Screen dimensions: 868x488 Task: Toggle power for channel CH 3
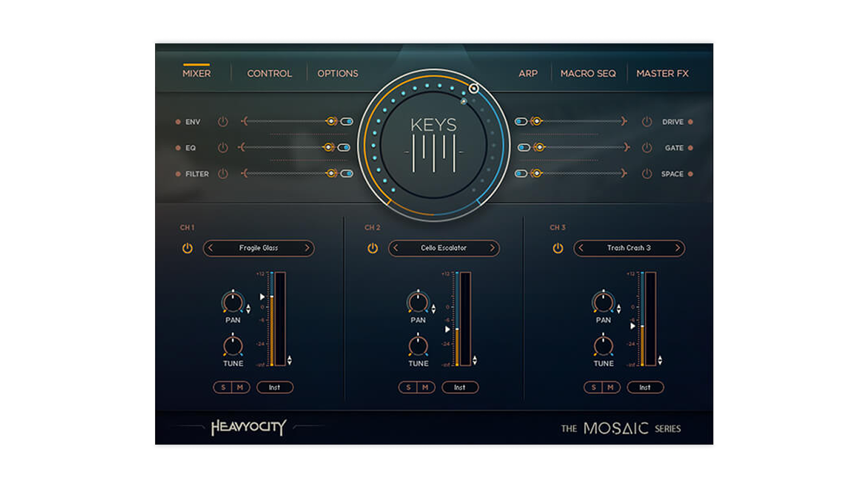tap(557, 248)
